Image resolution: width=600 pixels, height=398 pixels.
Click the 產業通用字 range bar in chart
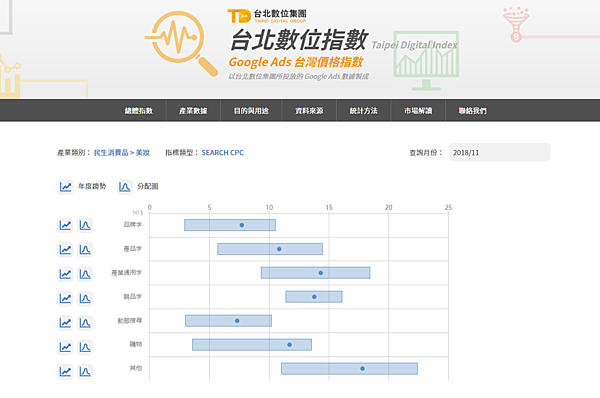[316, 273]
